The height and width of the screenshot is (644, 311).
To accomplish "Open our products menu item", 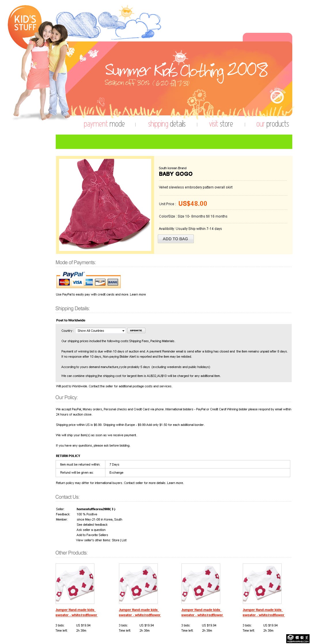I will (272, 124).
